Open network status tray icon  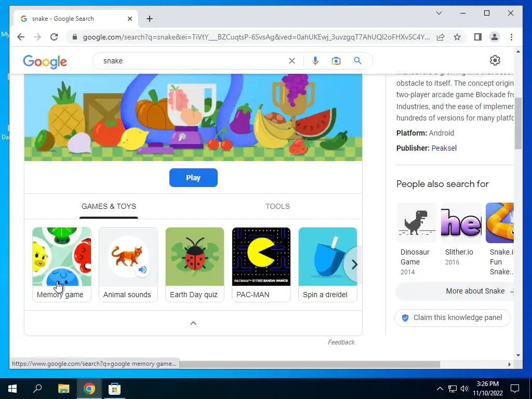click(453, 389)
